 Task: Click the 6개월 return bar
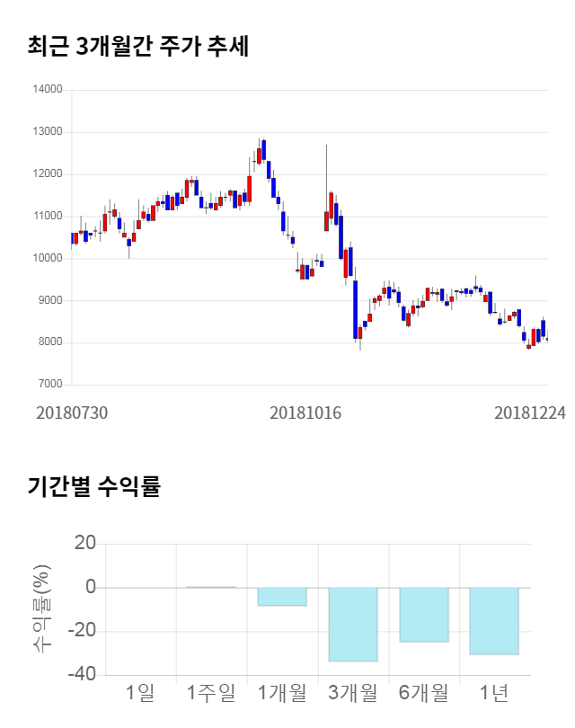click(x=423, y=615)
